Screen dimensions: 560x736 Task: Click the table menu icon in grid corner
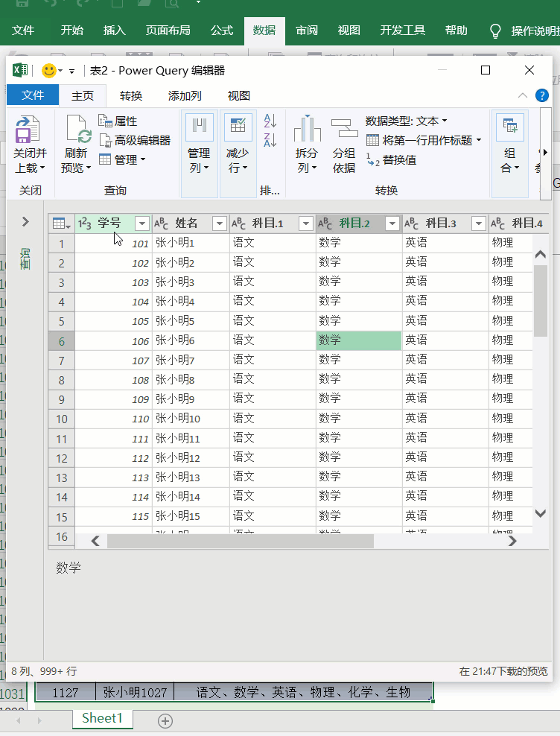(x=62, y=223)
